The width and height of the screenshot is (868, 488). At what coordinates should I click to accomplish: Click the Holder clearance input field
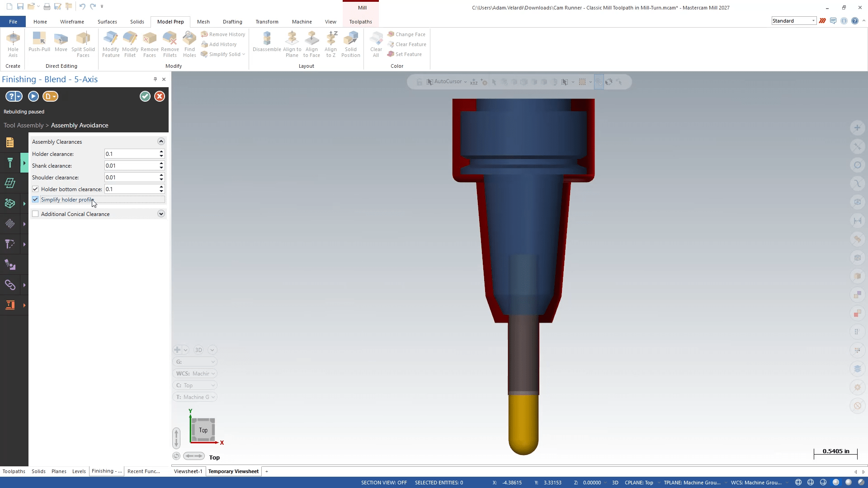click(131, 154)
